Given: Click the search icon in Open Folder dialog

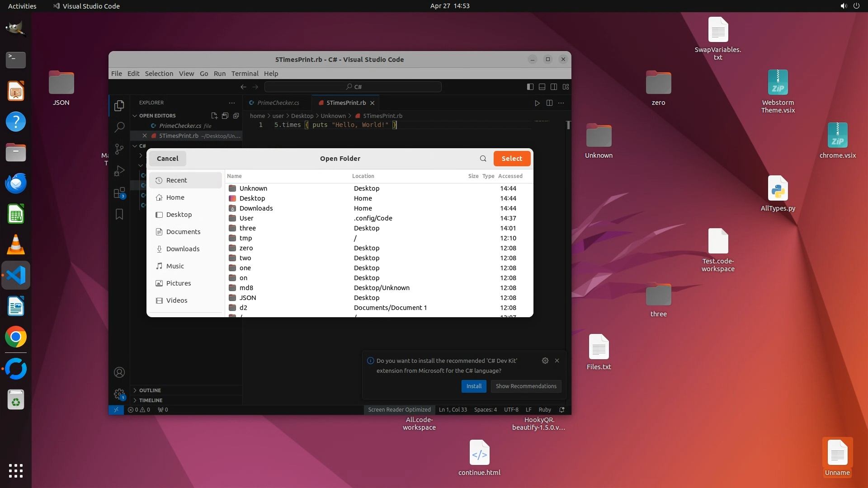Looking at the screenshot, I should point(483,159).
